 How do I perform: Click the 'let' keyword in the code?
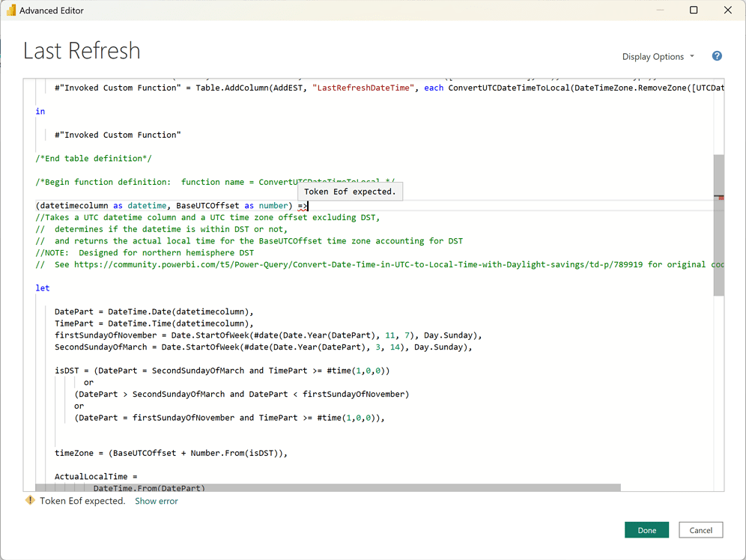click(42, 287)
